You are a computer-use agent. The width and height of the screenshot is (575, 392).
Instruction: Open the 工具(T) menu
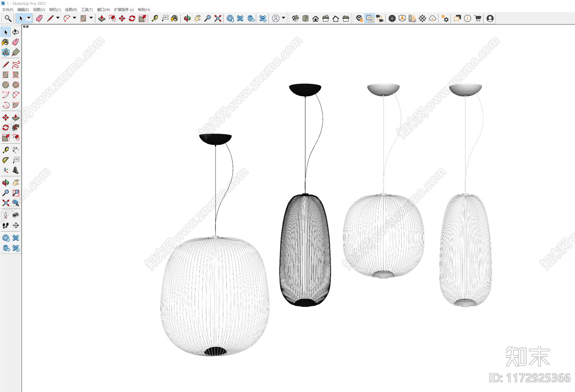point(87,10)
